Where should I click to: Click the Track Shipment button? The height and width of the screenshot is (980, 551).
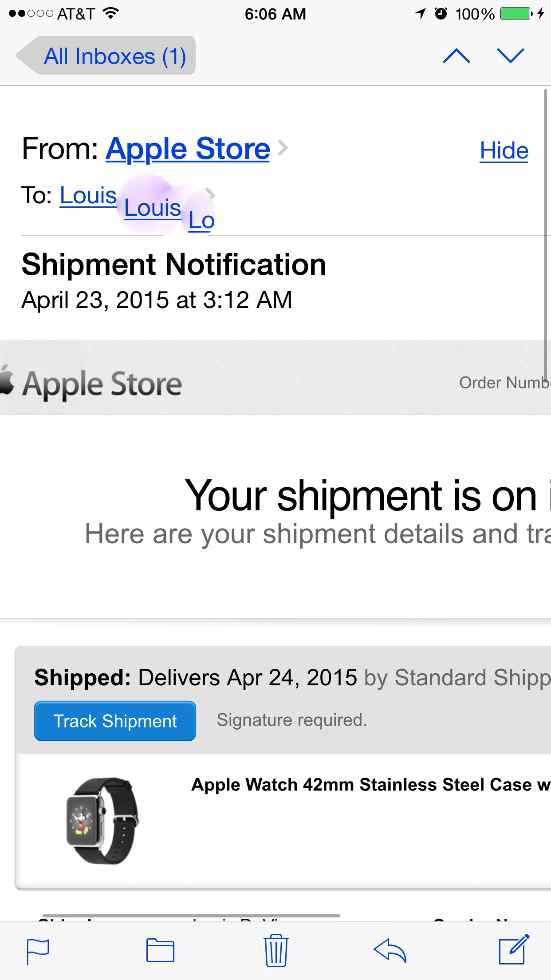tap(115, 721)
